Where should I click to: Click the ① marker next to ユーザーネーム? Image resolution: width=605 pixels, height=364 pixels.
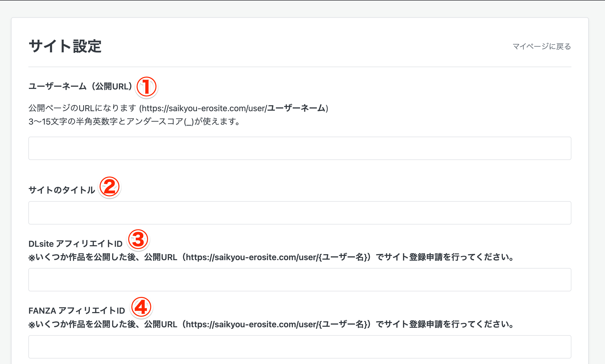[146, 87]
